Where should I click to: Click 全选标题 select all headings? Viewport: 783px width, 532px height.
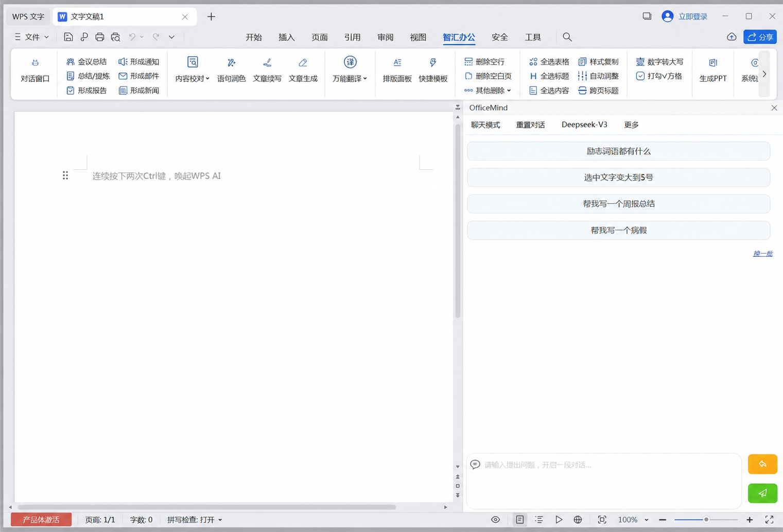549,76
